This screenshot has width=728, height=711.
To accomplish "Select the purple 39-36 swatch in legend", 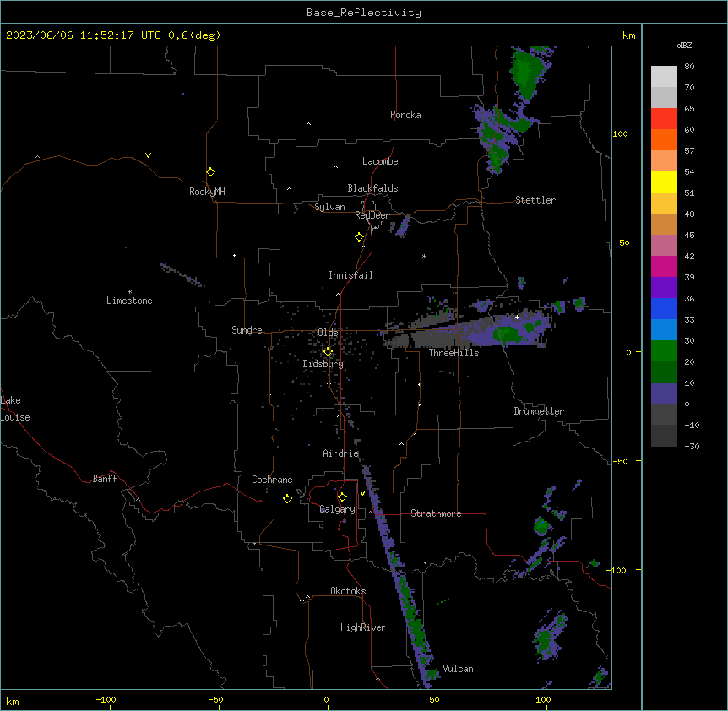I will 664,287.
